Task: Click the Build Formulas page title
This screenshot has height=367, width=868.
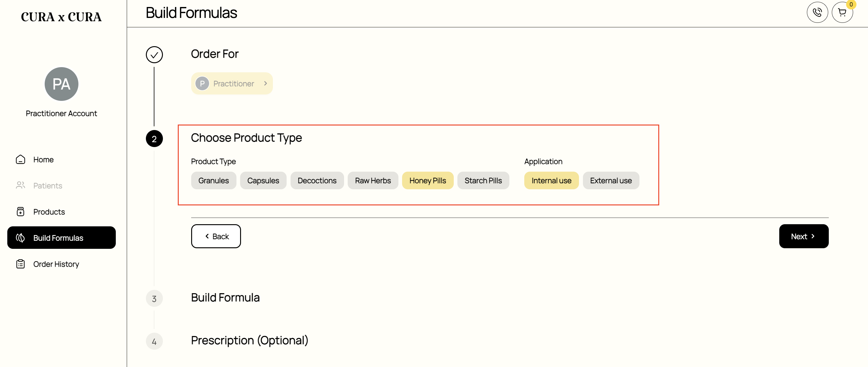Action: coord(191,13)
